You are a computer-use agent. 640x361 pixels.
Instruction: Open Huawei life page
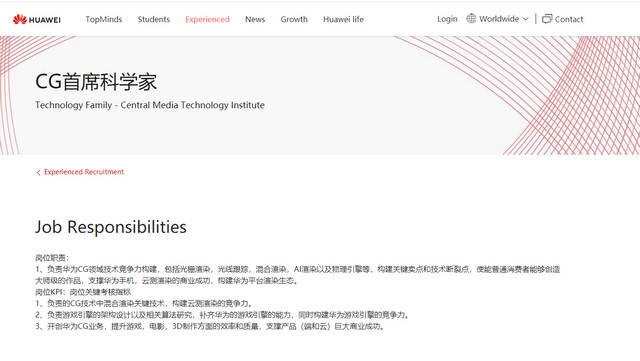coord(343,19)
